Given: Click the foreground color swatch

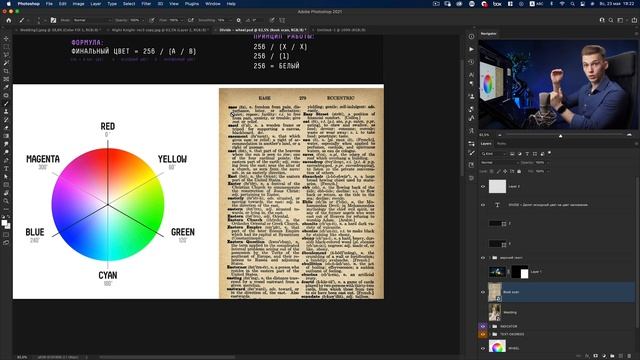Looking at the screenshot, I should pos(4,223).
